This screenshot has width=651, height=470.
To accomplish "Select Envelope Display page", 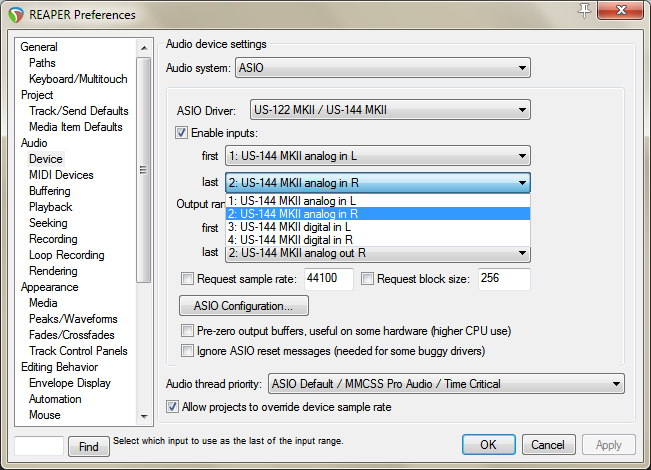I will click(x=70, y=383).
